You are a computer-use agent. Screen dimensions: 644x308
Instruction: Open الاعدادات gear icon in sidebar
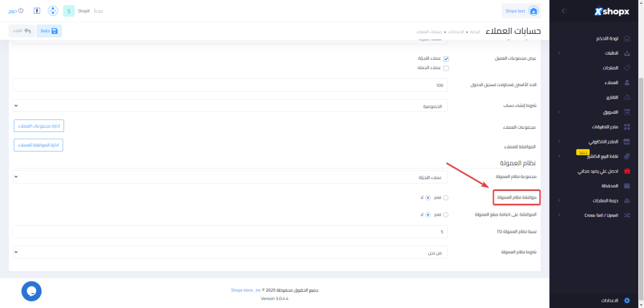coord(626,300)
